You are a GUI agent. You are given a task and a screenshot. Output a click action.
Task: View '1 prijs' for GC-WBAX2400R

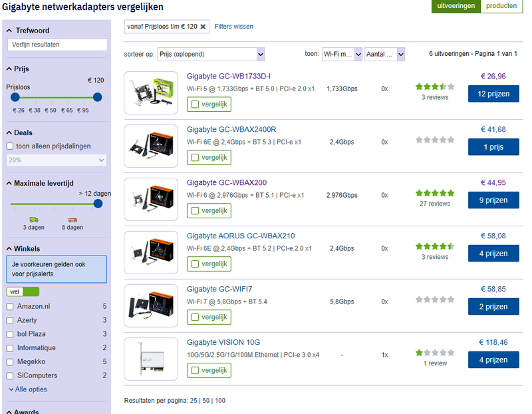493,147
